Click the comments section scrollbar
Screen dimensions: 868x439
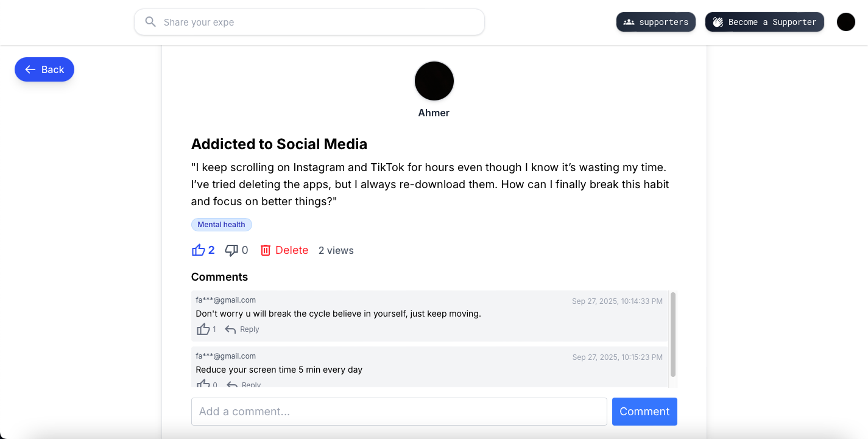[x=673, y=335]
